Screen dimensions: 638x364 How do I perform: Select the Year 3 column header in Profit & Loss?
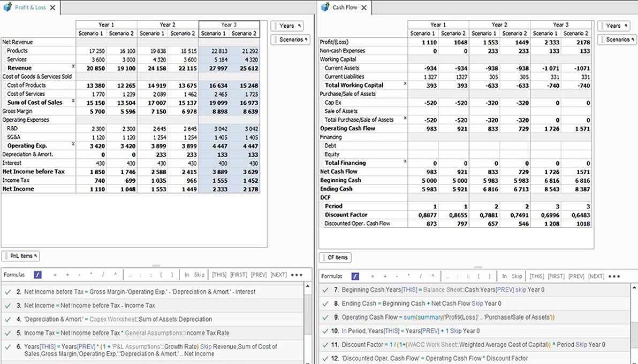(x=229, y=25)
